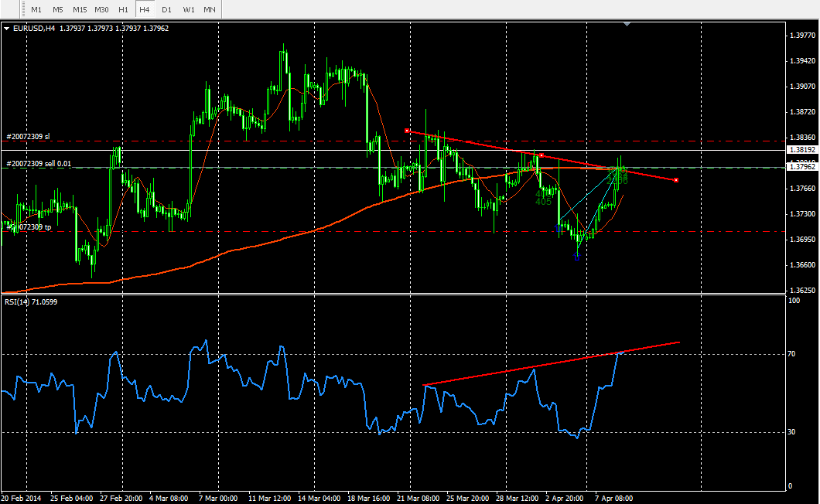The image size is (820, 504).
Task: Click the active H4 timeframe button
Action: [x=145, y=9]
